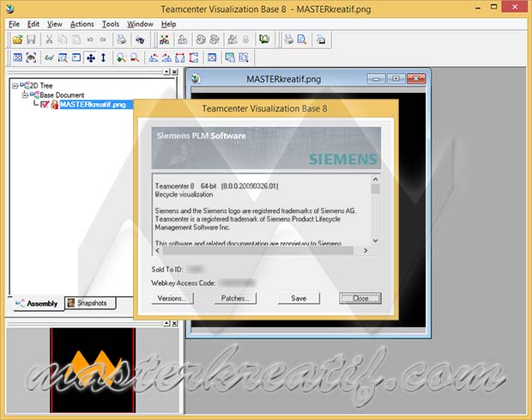
Task: Click the Redo arrow icon
Action: 103,40
